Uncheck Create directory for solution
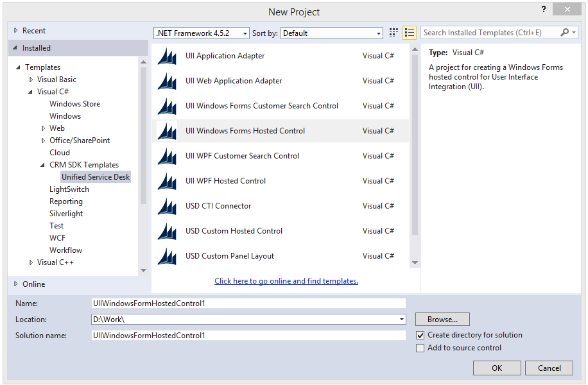588x385 pixels. pyautogui.click(x=420, y=335)
